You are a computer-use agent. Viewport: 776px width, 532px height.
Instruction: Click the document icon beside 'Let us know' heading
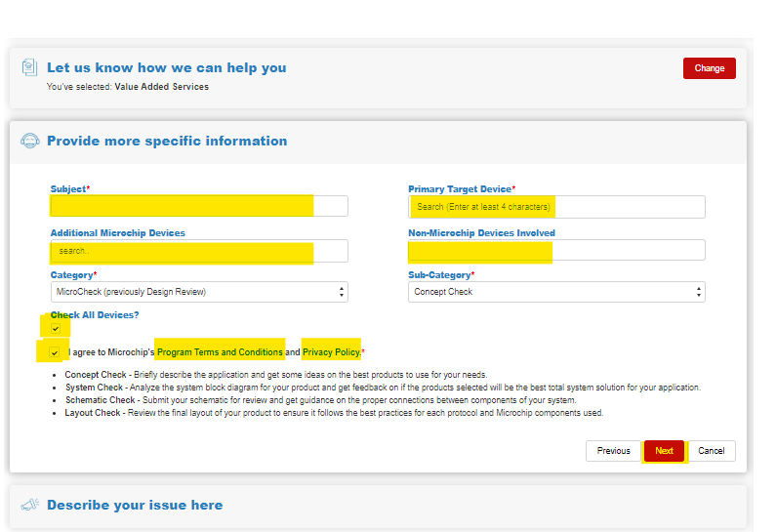[x=29, y=67]
